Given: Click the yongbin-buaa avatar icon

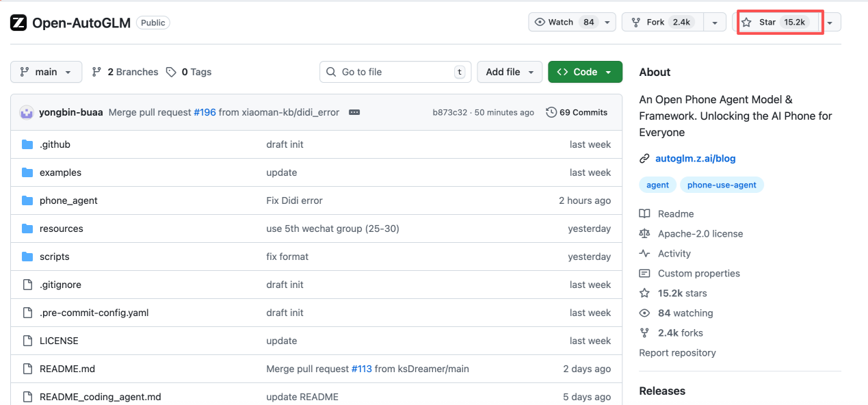Looking at the screenshot, I should [x=27, y=112].
